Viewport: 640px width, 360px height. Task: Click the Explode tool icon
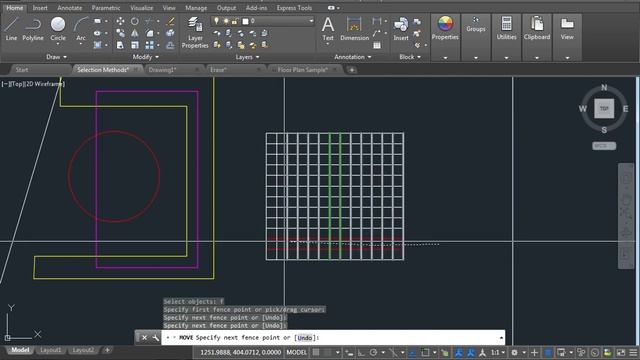[x=171, y=33]
